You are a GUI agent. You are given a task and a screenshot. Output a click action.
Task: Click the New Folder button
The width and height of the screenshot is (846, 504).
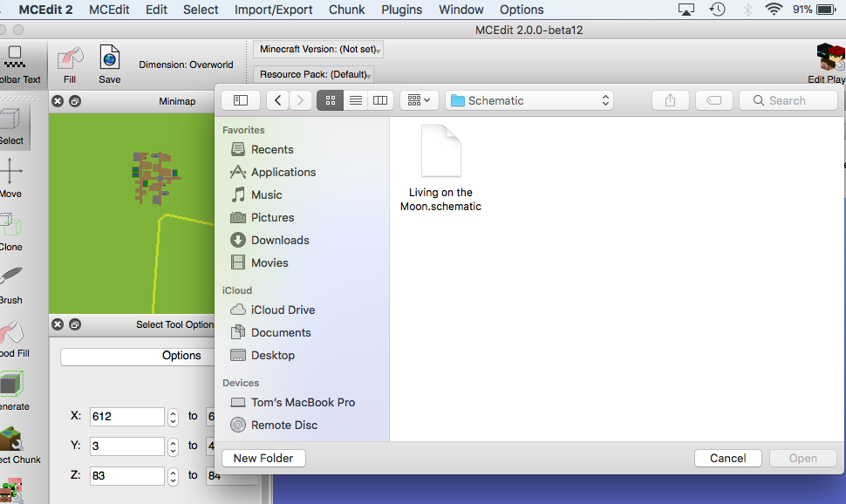[263, 458]
